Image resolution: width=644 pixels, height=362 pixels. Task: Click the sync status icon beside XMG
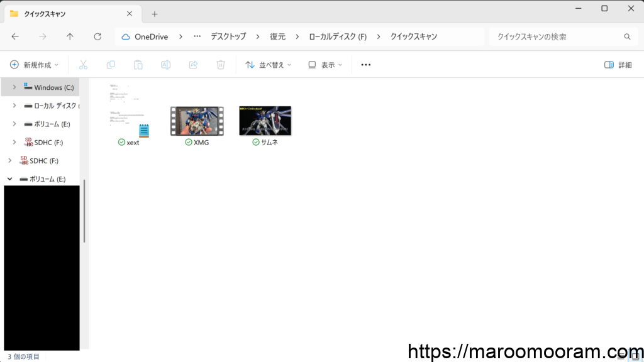[189, 142]
